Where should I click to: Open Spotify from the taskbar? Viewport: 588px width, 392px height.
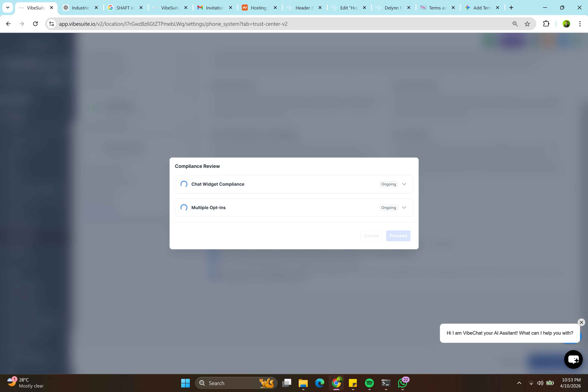369,383
